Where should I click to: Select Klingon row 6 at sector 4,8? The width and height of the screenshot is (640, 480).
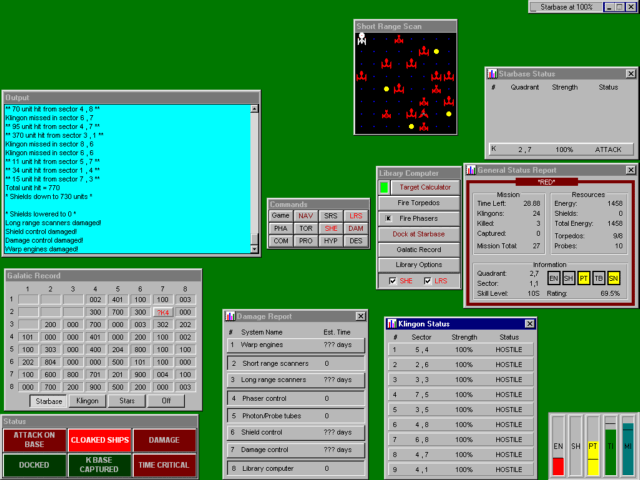[x=460, y=424]
